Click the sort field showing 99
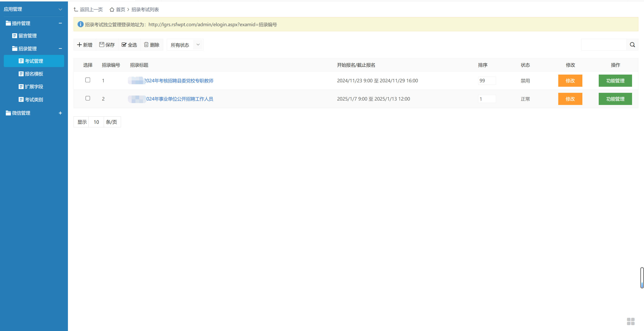644x331 pixels. pos(487,81)
